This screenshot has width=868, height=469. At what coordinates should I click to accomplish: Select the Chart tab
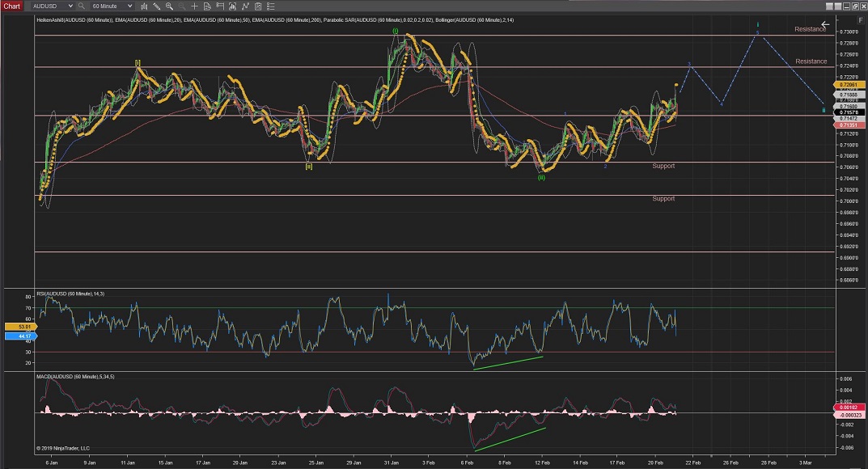[12, 6]
